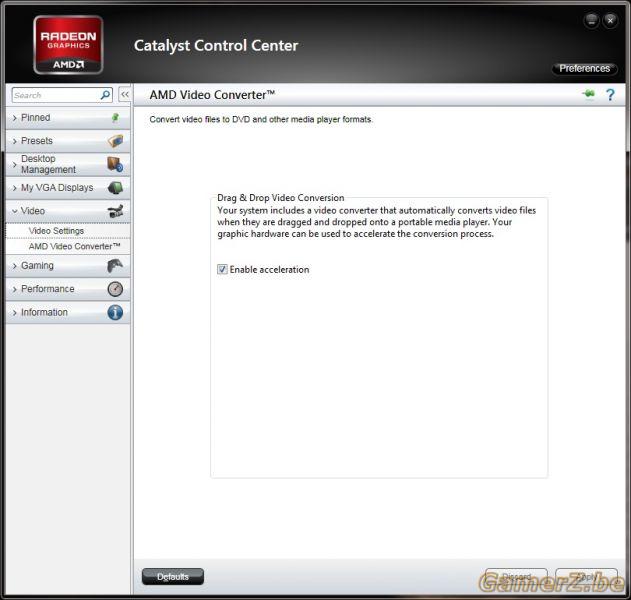Click the Desktop Management icon
Viewport: 631px width, 600px height.
115,164
